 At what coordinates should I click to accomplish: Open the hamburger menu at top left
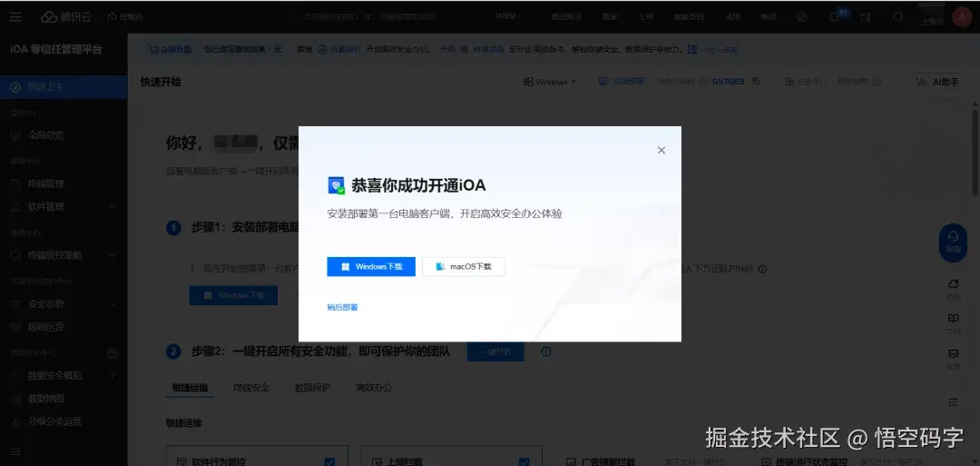point(15,17)
